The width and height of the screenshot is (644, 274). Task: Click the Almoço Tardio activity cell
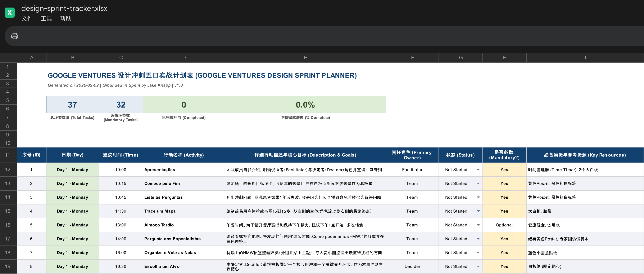184,225
